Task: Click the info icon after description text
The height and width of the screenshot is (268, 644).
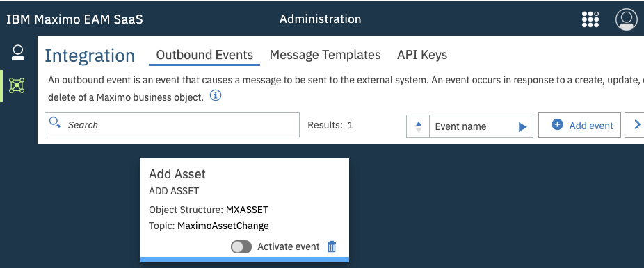Action: click(x=216, y=96)
